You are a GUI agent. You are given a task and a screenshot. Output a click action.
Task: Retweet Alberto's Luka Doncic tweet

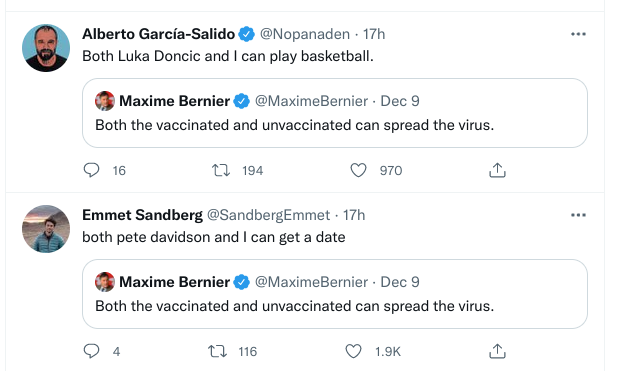221,170
